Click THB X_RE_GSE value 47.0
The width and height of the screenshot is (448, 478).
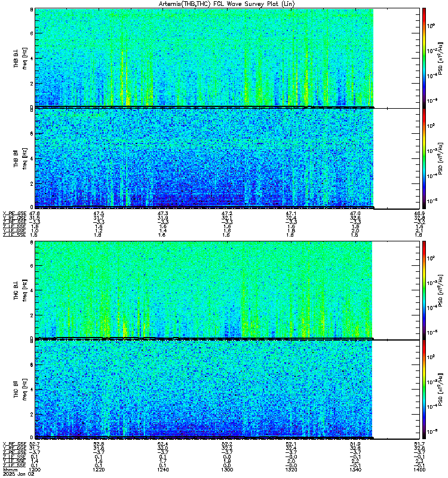click(355, 213)
